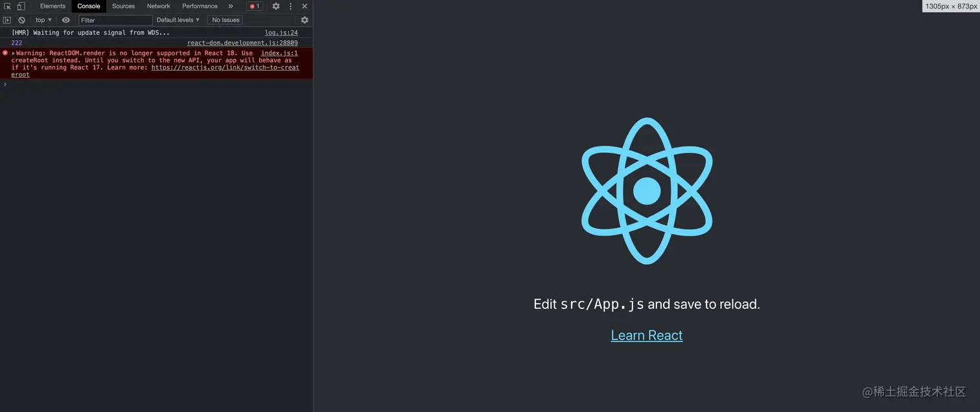
Task: Toggle the device toolbar icon
Action: click(x=21, y=6)
